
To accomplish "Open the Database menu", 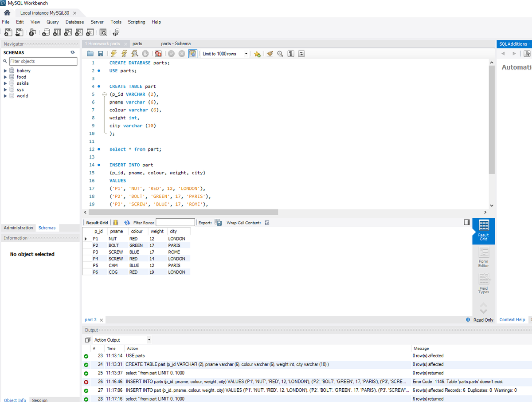I will point(74,22).
